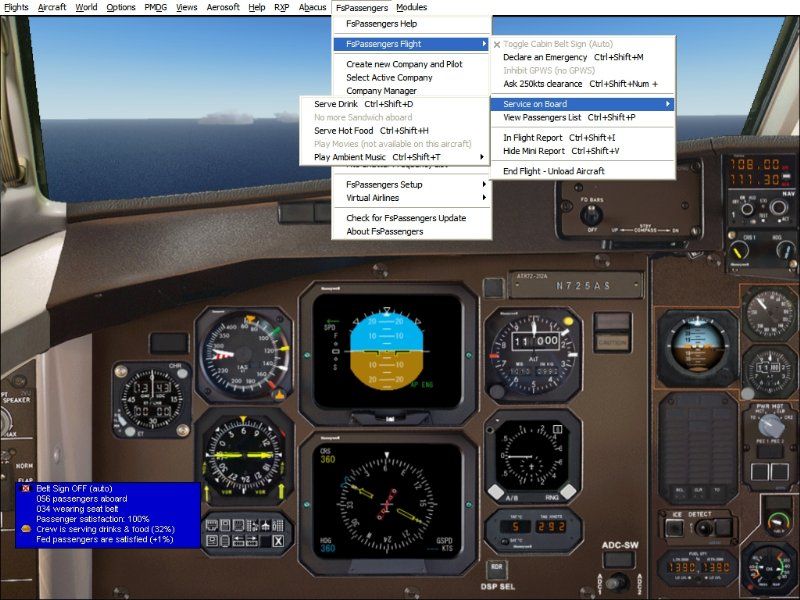Click the airspeed indicator gauge
Image resolution: width=800 pixels, height=600 pixels.
(244, 354)
